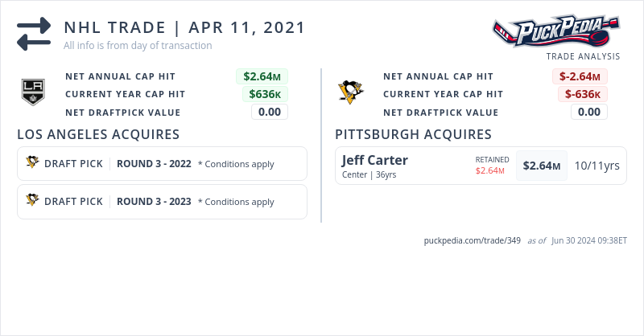Open the Jeff Carter player name
The image size is (644, 336).
coord(375,160)
